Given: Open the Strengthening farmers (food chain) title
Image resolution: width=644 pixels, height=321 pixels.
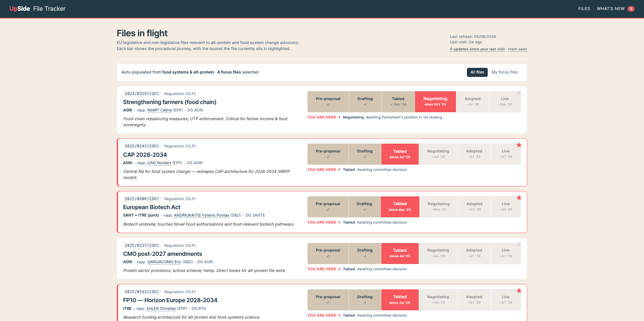Looking at the screenshot, I should click(x=170, y=102).
